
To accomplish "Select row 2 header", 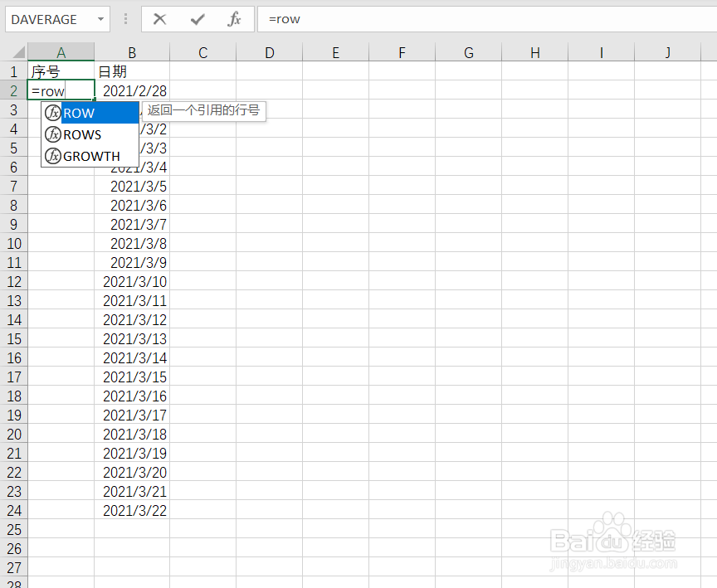I will (x=14, y=90).
